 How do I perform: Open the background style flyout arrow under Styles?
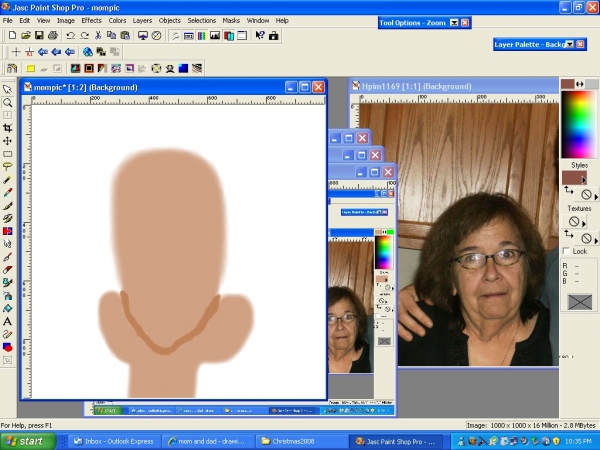click(596, 196)
